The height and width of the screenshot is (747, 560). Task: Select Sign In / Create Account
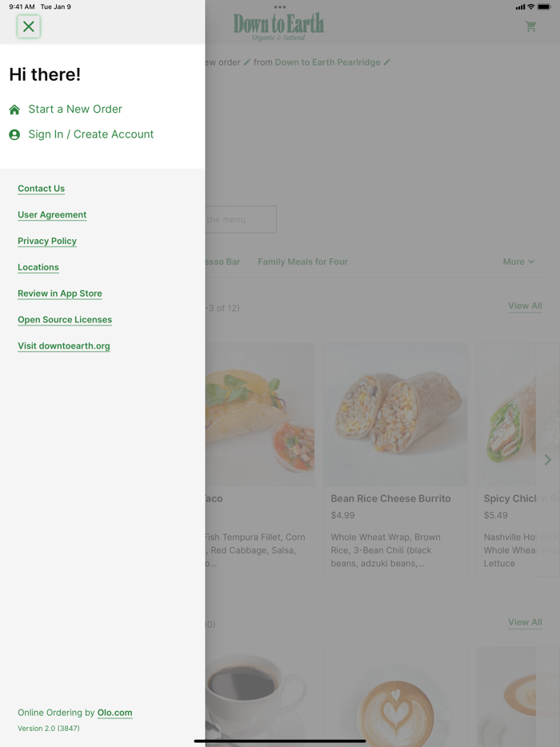(x=90, y=134)
